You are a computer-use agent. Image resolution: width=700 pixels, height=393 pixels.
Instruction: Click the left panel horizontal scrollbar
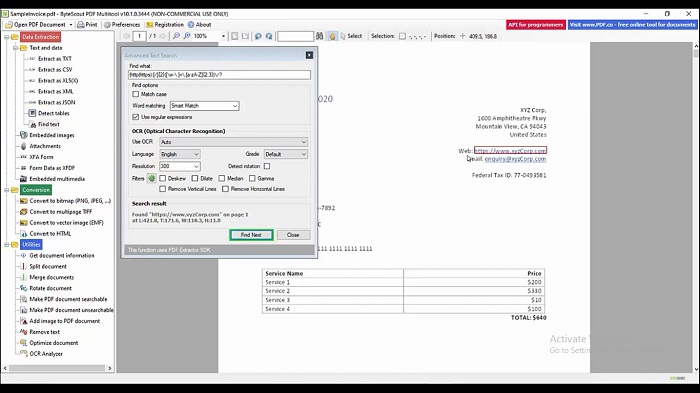tap(58, 368)
